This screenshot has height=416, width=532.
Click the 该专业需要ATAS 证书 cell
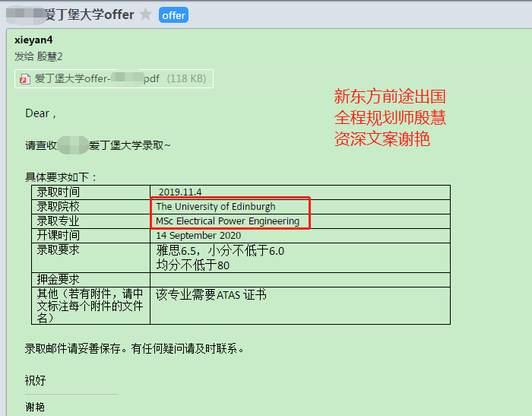point(300,306)
